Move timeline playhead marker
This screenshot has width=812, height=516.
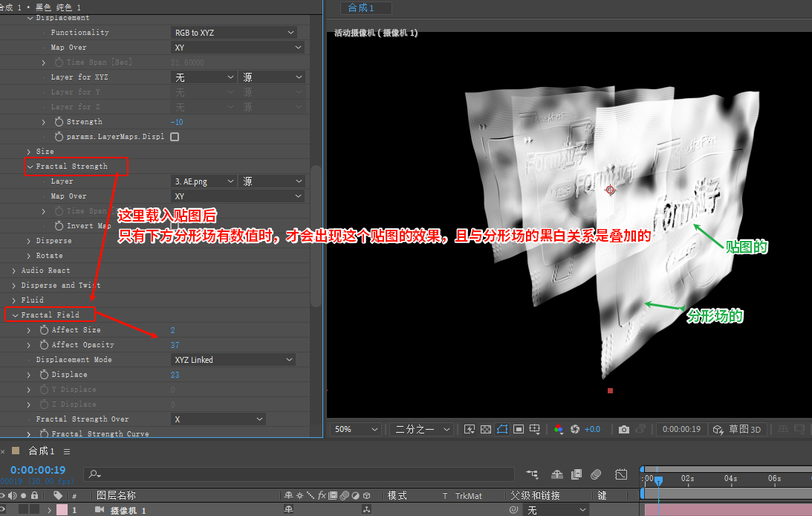(659, 480)
